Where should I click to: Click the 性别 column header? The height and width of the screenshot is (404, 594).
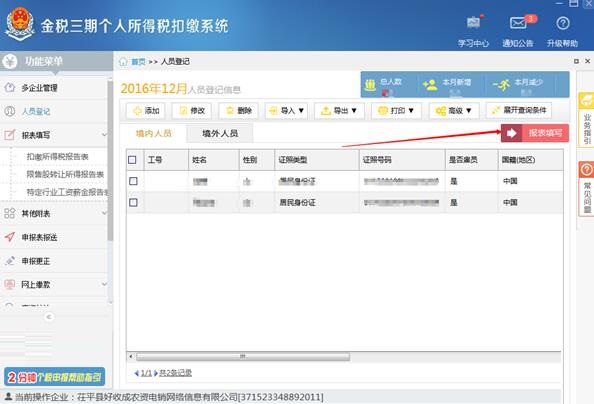tap(256, 160)
